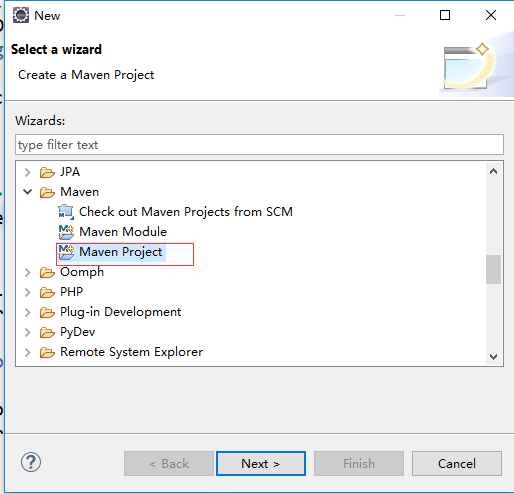Select Check out Maven Projects from SCM
The image size is (514, 494).
point(186,212)
